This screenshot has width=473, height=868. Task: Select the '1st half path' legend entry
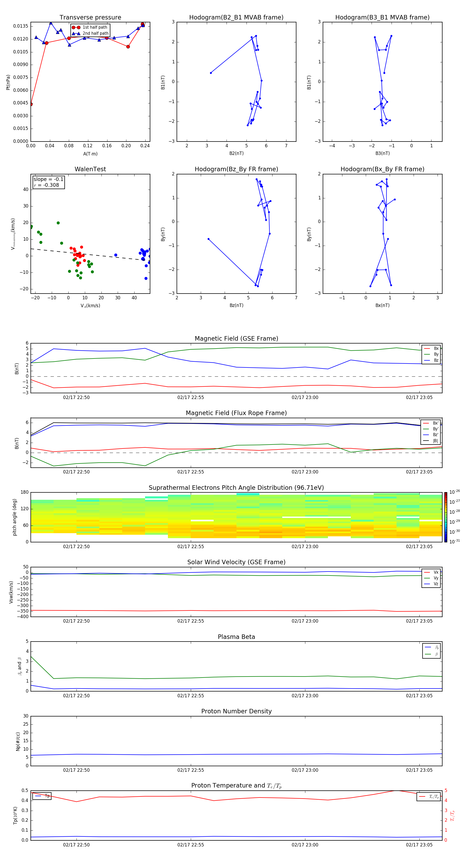coord(90,27)
